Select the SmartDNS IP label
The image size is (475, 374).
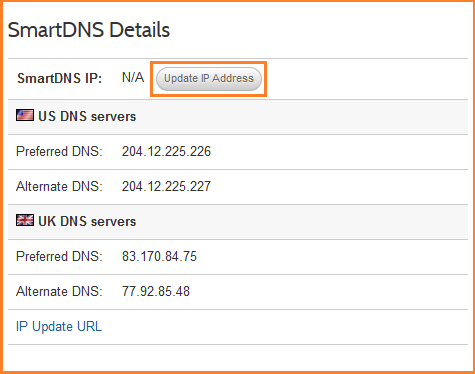pos(59,78)
